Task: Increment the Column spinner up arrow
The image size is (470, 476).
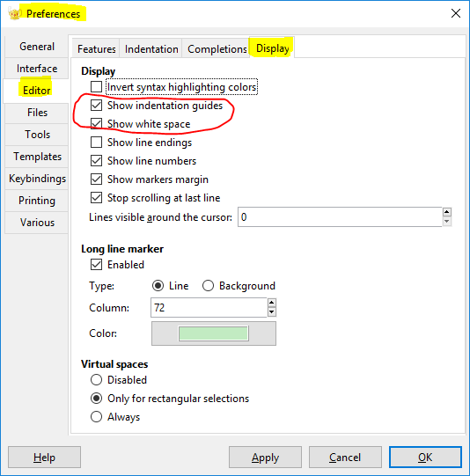Action: (x=271, y=303)
